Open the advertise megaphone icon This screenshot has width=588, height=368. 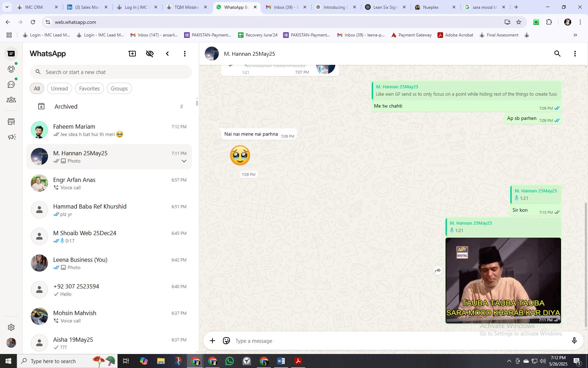(11, 137)
